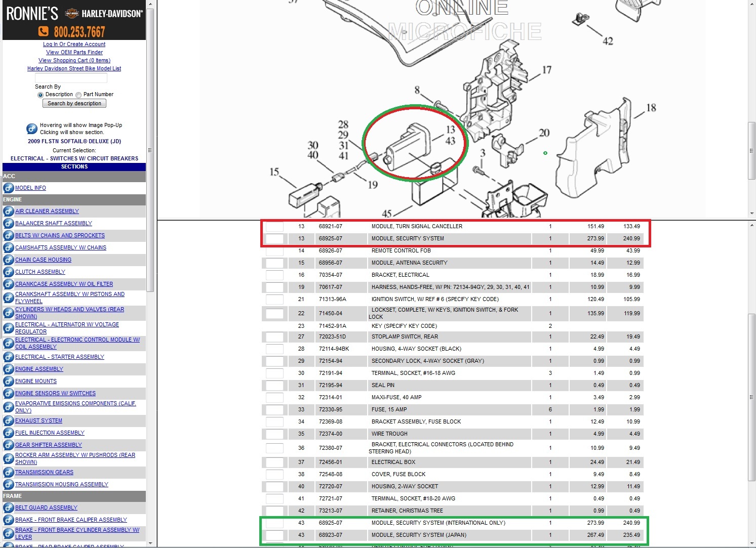The height and width of the screenshot is (550, 756).
Task: Click quantity box for MODULE, TURN SIGNAL CANCELLER
Action: point(274,226)
